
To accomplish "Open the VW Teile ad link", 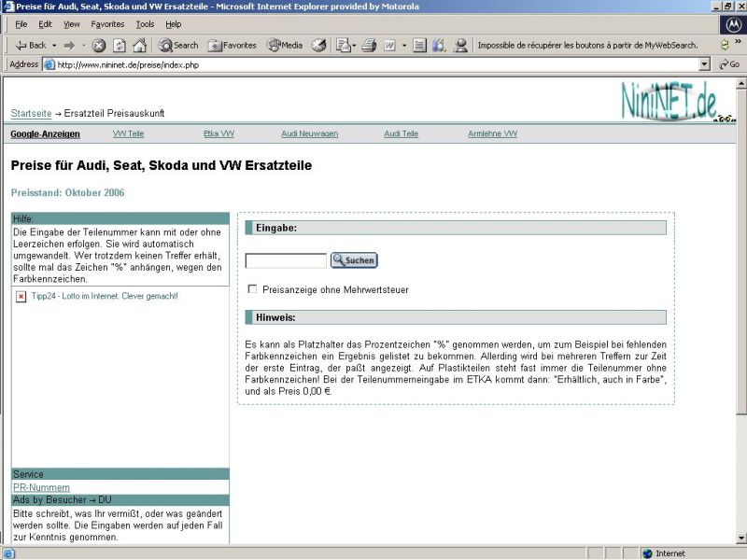I will [x=128, y=133].
